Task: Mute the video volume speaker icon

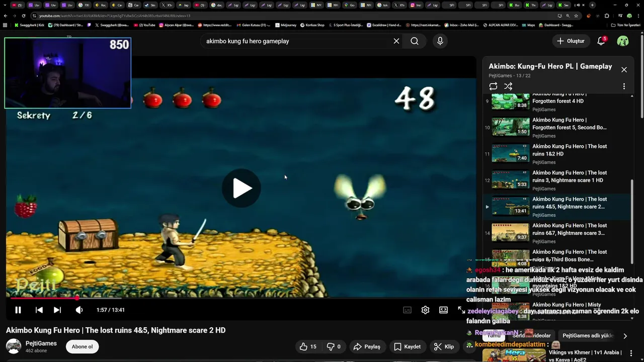Action: coord(79,310)
